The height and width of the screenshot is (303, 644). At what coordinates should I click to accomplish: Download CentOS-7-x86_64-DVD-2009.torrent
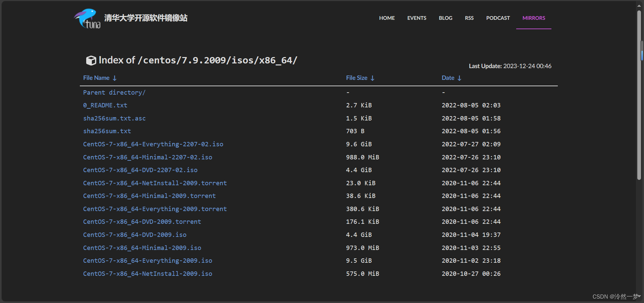[142, 222]
